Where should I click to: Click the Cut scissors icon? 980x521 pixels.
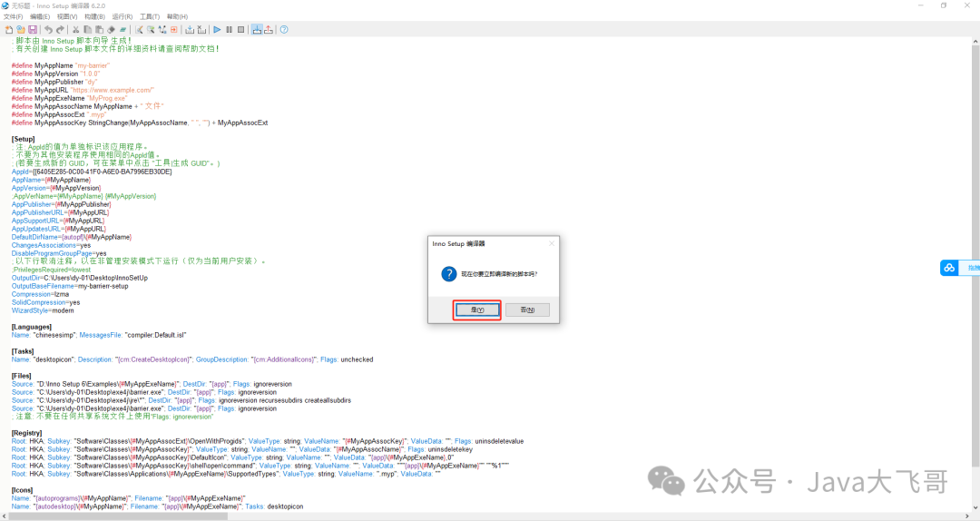pos(75,29)
